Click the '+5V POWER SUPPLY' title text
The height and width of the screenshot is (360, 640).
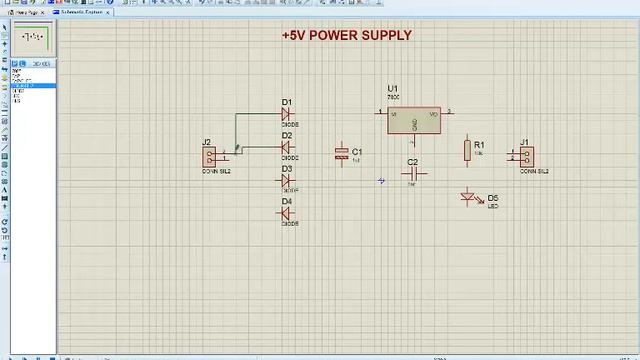(x=347, y=36)
